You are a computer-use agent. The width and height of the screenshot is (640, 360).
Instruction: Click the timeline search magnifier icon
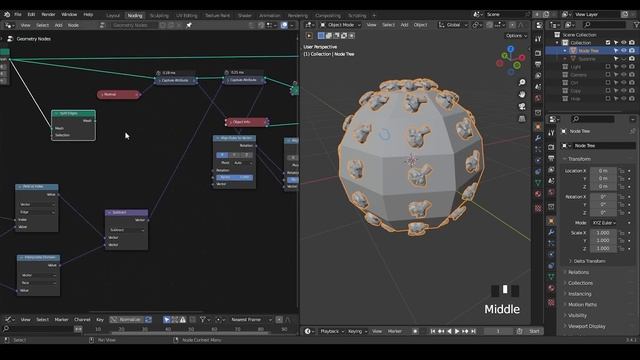6,329
